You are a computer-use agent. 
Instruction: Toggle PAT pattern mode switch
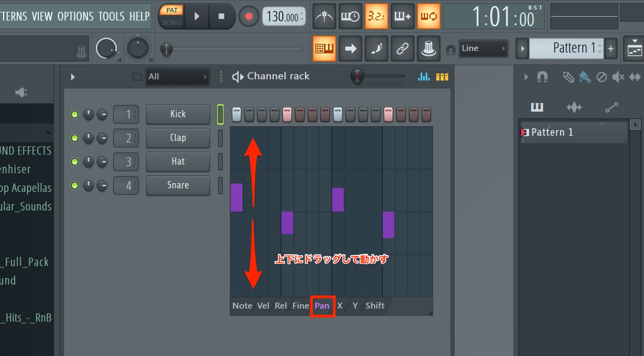[172, 11]
